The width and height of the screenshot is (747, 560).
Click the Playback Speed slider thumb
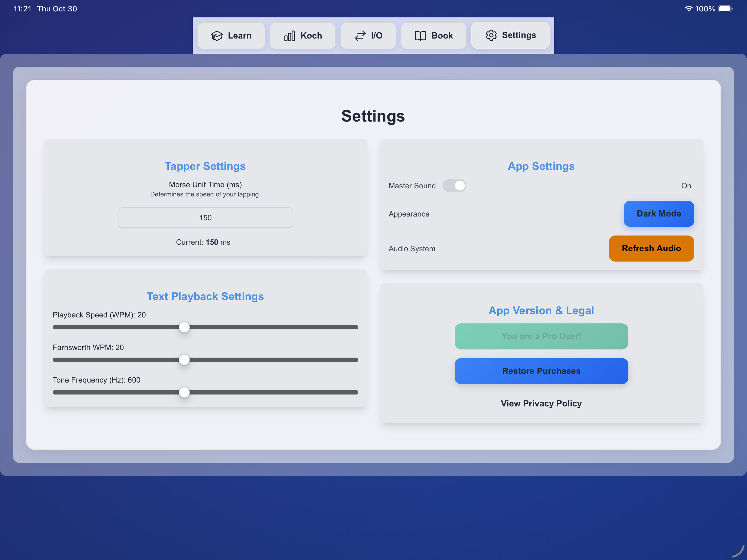(184, 327)
